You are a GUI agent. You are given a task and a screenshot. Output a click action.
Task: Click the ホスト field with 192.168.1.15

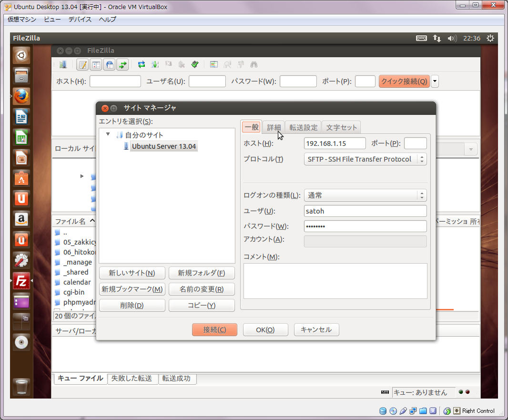click(x=335, y=143)
